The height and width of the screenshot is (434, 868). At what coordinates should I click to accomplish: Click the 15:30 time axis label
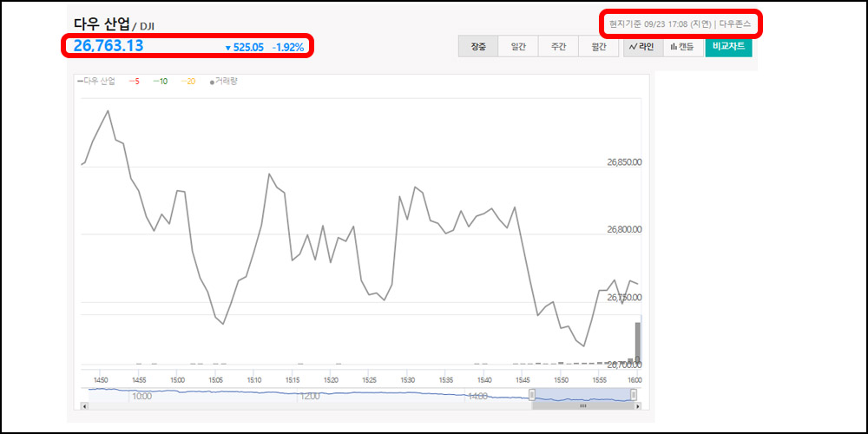click(407, 380)
